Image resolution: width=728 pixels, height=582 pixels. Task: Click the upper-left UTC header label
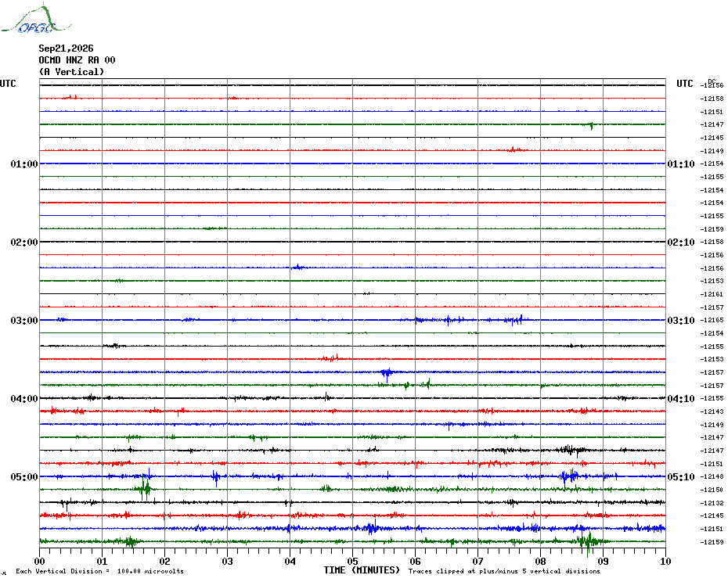pos(8,84)
